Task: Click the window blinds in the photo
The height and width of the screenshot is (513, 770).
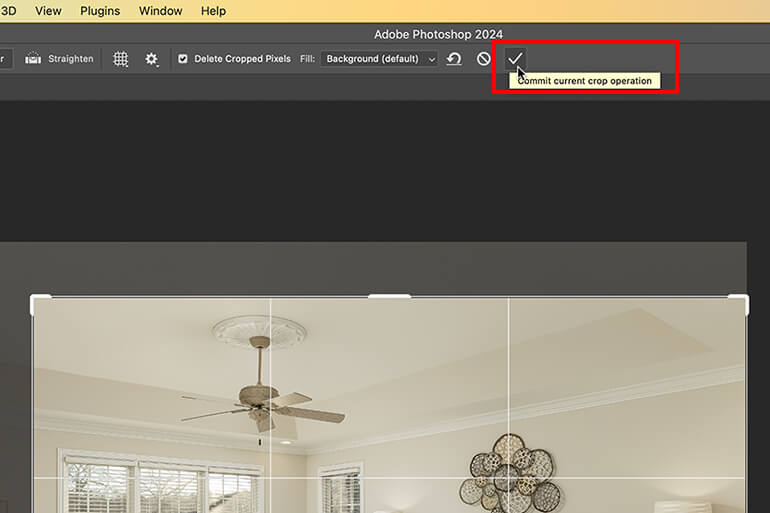Action: point(165,484)
